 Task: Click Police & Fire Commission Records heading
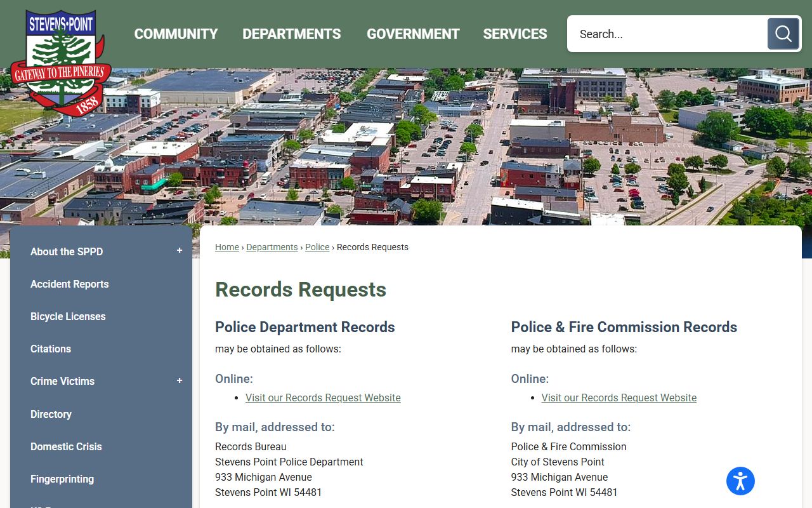click(624, 327)
